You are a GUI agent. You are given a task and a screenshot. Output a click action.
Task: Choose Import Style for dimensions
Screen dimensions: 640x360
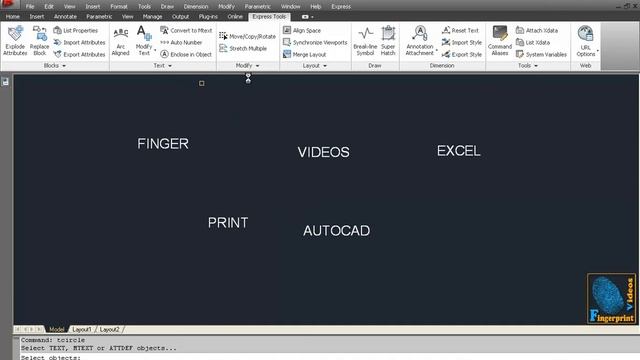[x=462, y=42]
